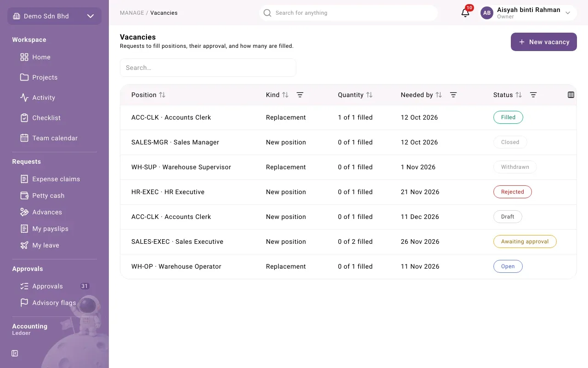Open the notifications bell
The width and height of the screenshot is (588, 368).
pyautogui.click(x=465, y=13)
